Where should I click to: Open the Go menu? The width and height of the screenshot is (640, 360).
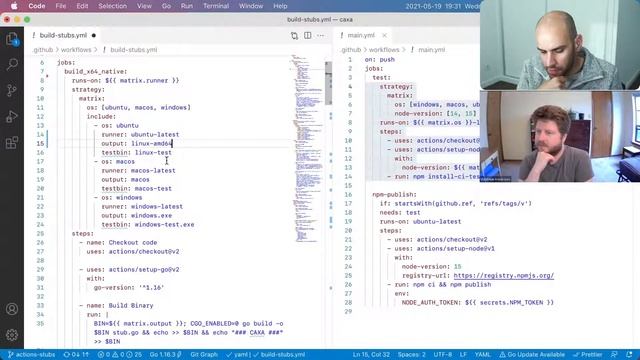point(166,6)
